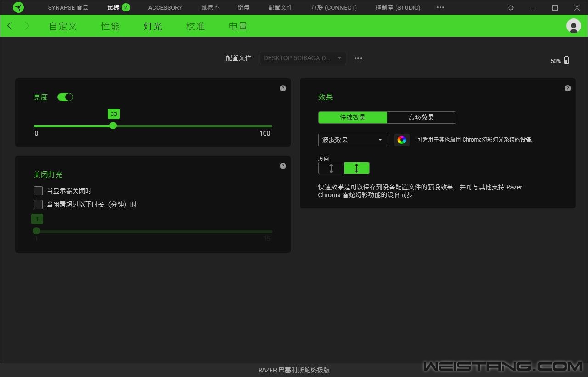Go forward with the right arrow
This screenshot has width=588, height=377.
27,26
